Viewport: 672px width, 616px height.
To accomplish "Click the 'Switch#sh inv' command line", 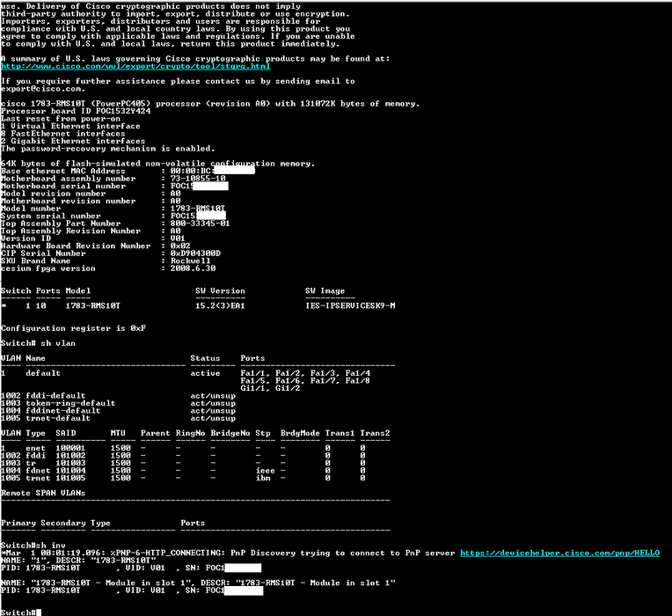I will click(33, 546).
